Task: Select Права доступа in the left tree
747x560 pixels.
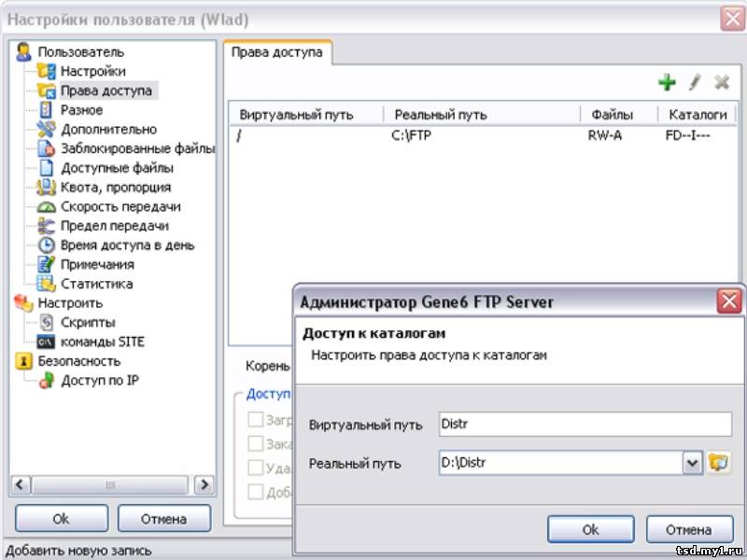Action: click(106, 91)
